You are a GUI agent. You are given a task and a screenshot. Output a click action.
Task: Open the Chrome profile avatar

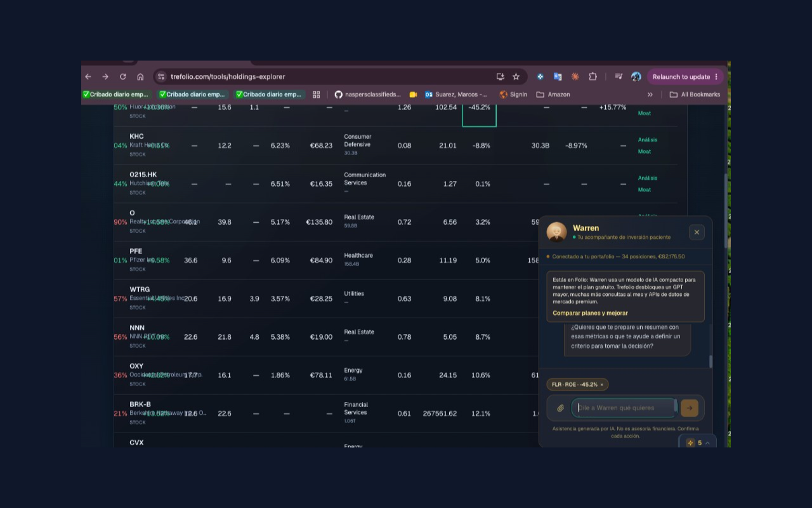coord(636,77)
